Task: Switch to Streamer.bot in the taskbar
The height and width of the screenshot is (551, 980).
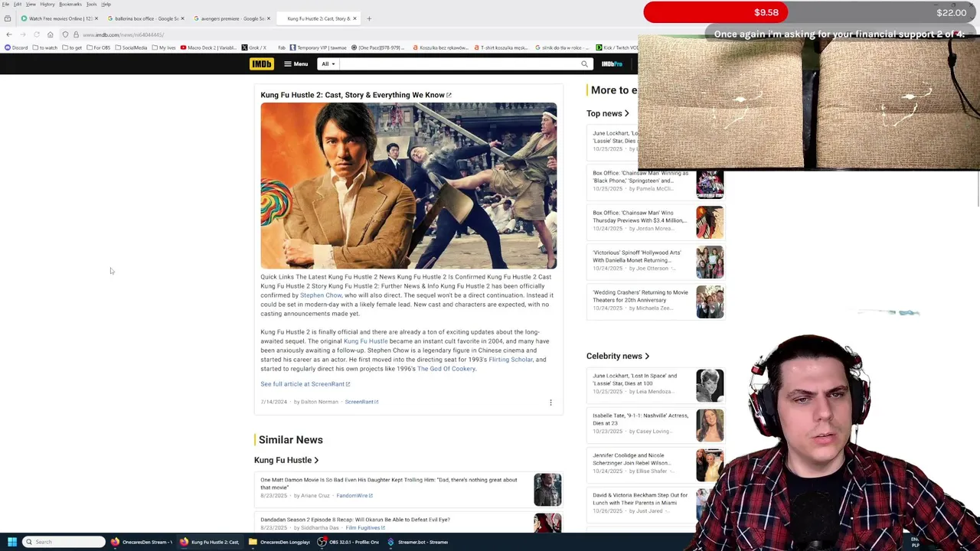Action: (x=417, y=542)
